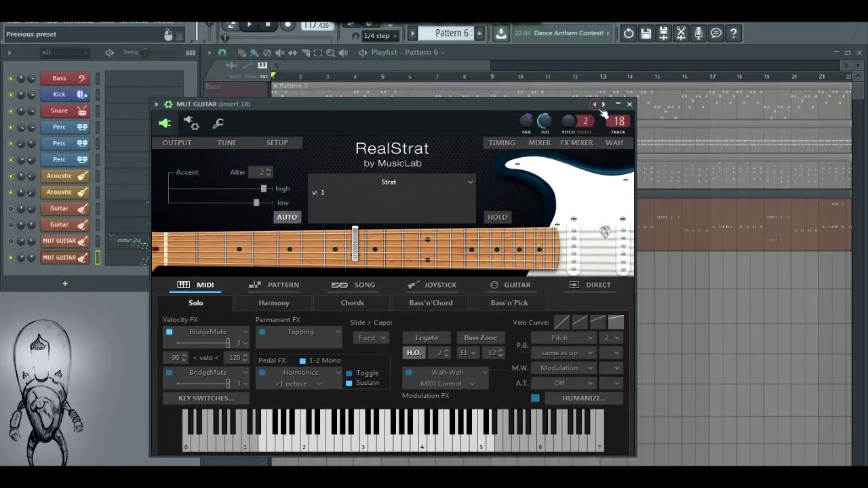Click the next preset arrow in the plugin title bar
Image resolution: width=868 pixels, height=488 pixels.
(604, 104)
